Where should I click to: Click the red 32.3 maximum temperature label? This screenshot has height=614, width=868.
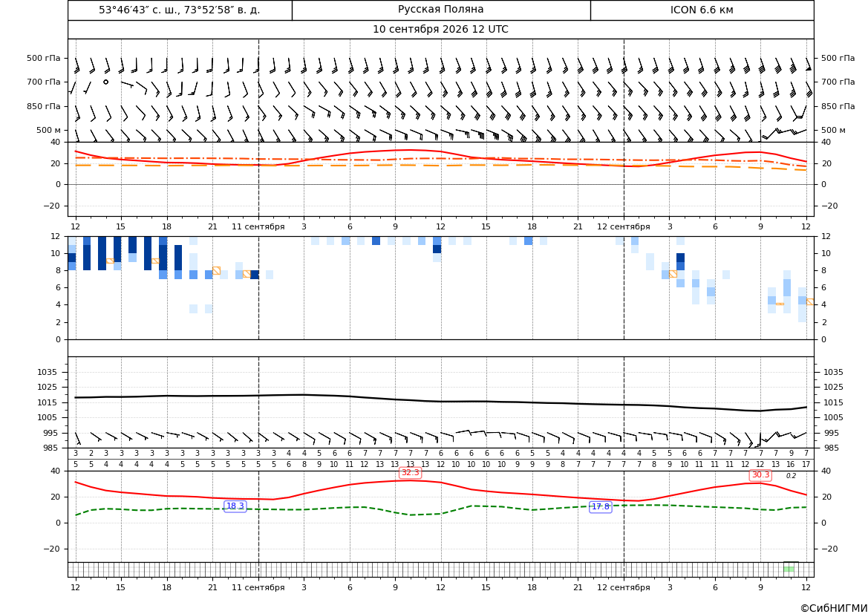410,472
